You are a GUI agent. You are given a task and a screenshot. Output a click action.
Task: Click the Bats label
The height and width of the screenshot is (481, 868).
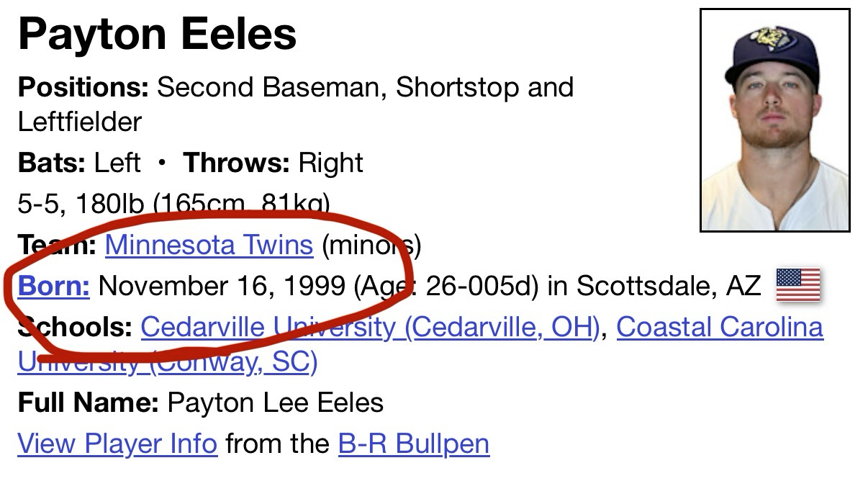52,163
